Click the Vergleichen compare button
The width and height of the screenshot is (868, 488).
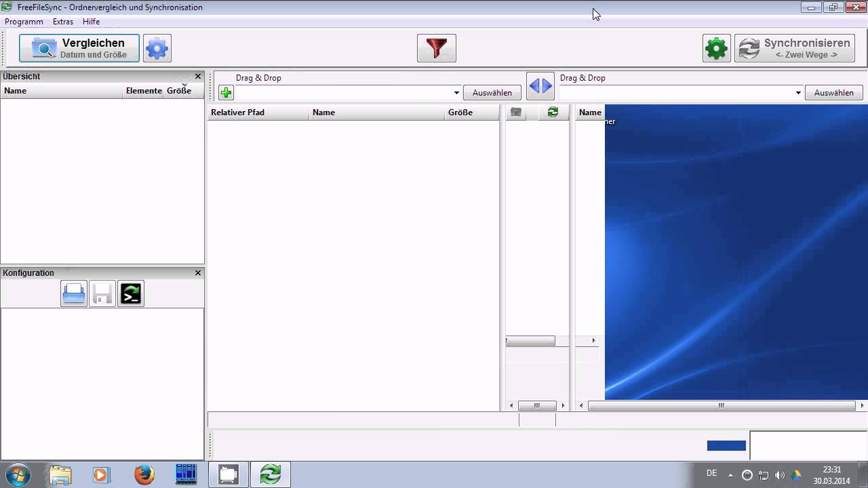79,48
